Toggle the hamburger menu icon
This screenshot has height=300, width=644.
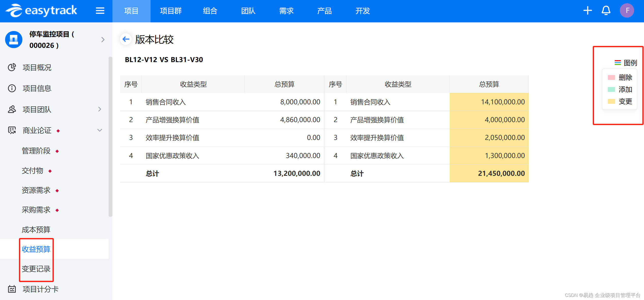[100, 11]
